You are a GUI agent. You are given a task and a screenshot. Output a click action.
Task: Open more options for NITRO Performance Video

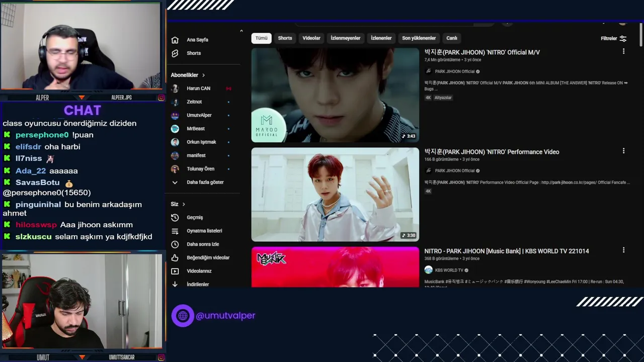[623, 151]
